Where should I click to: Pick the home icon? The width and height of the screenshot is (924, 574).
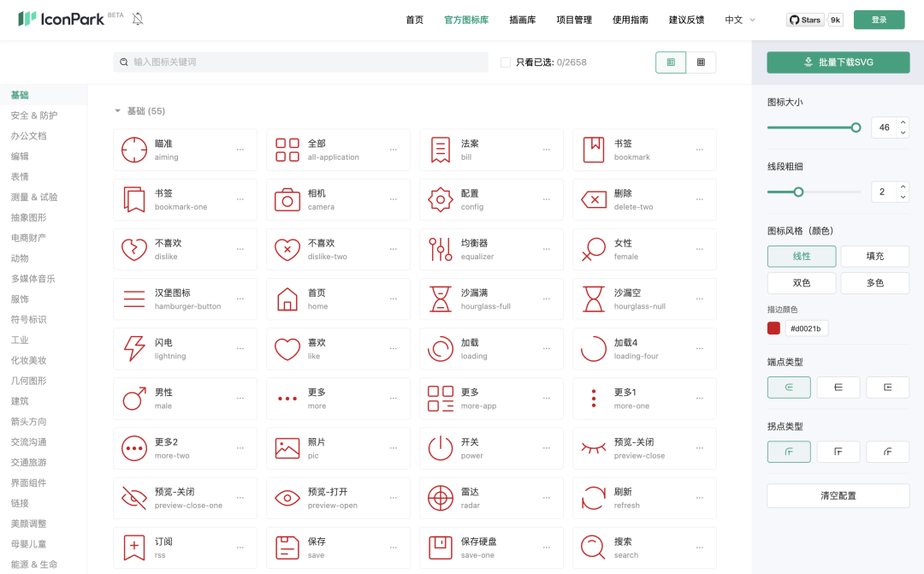click(287, 299)
